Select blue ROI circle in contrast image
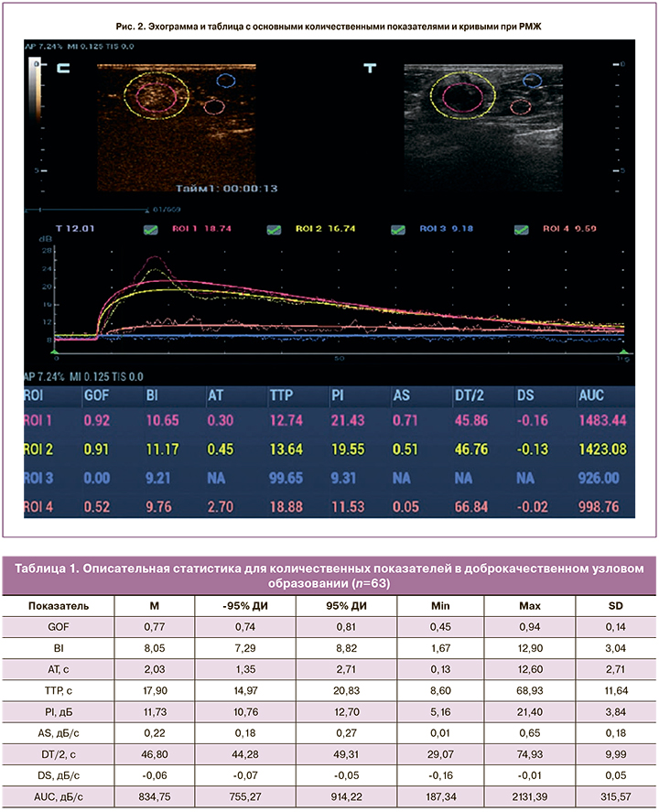The width and height of the screenshot is (659, 812). (225, 81)
